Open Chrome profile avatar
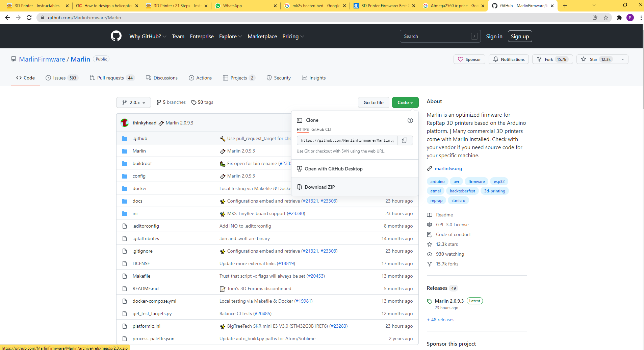 tap(630, 18)
